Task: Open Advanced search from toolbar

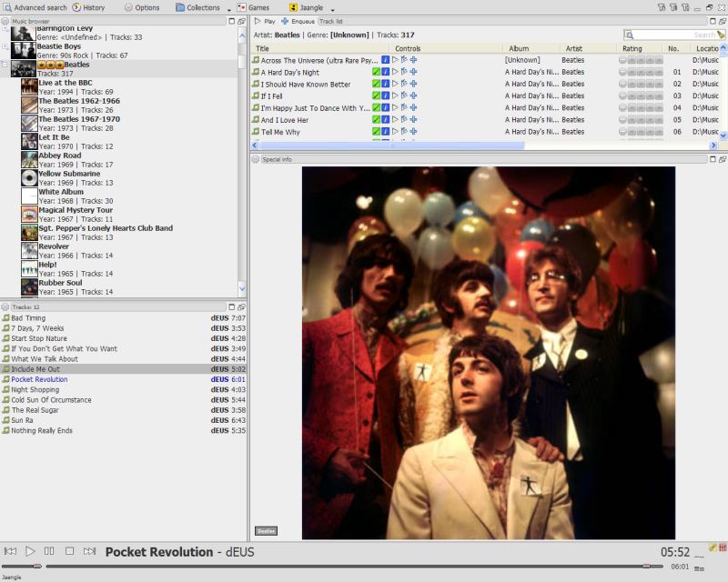Action: pos(35,7)
